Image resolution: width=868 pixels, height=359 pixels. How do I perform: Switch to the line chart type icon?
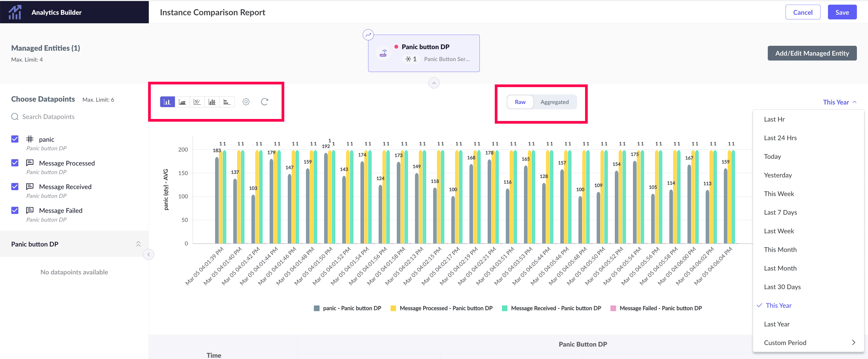coord(197,102)
